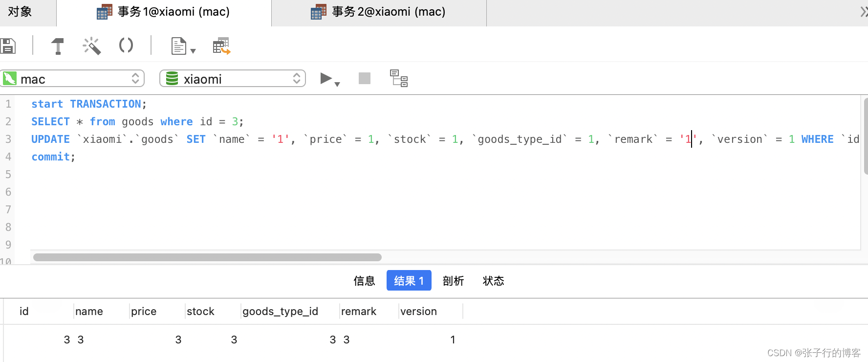The image size is (868, 362).
Task: Click the vertical editor scrollbar
Action: pyautogui.click(x=866, y=136)
